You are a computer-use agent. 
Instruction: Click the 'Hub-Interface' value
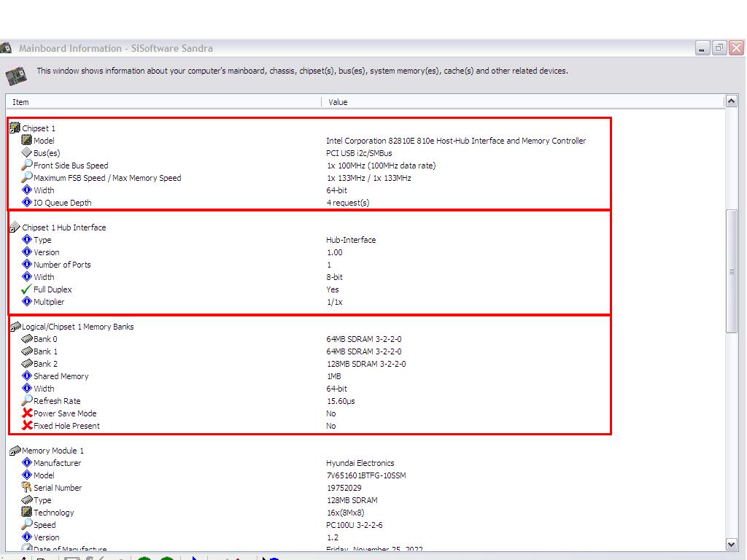point(351,239)
